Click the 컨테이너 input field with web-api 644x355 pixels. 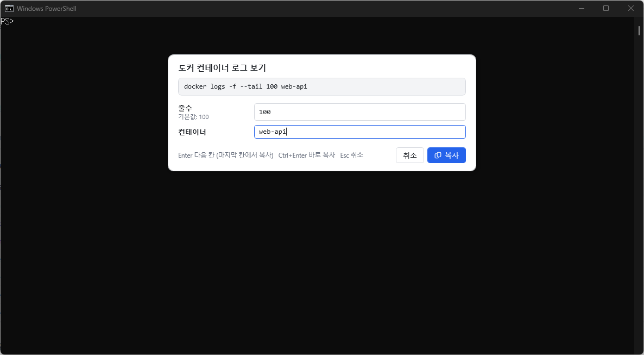pos(360,132)
